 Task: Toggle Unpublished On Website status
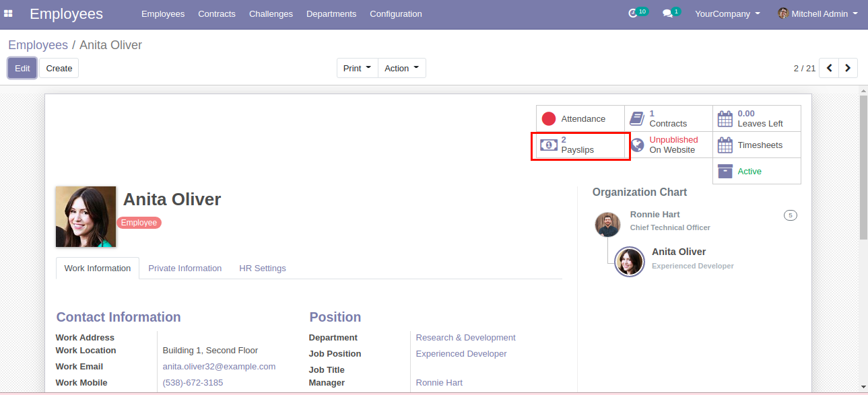pos(668,145)
